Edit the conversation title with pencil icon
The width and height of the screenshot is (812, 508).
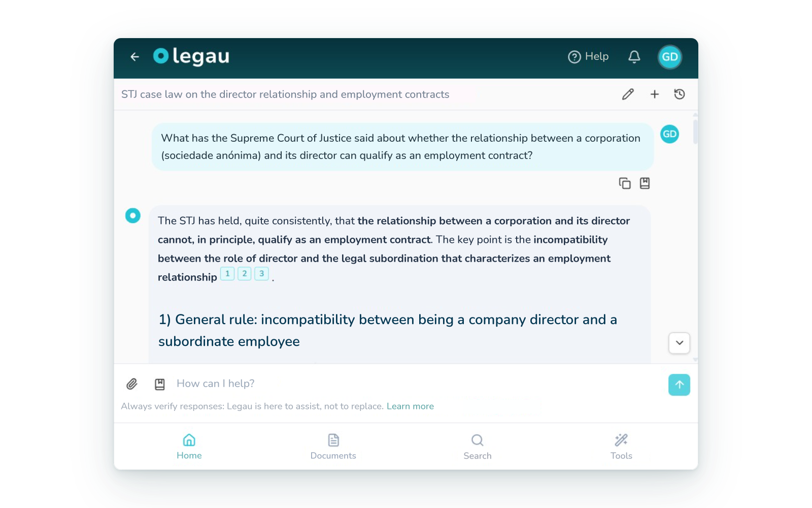point(628,94)
